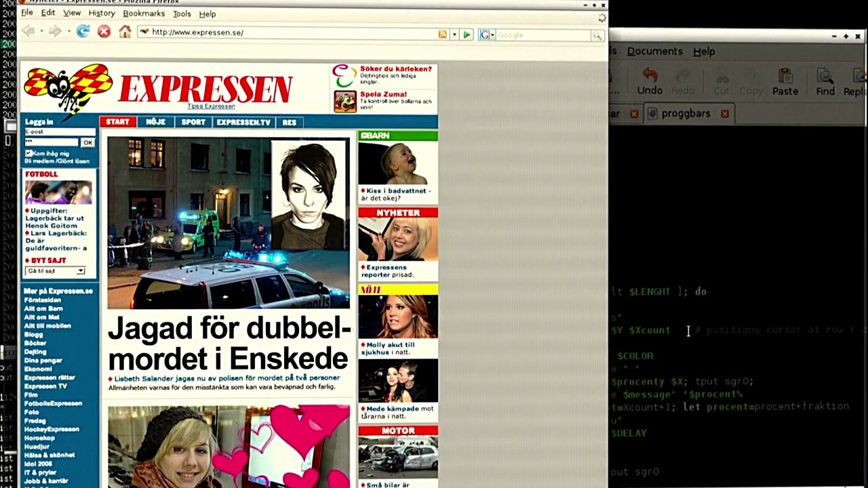This screenshot has height=488, width=868.
Task: Click the Google search input field
Action: pos(544,35)
